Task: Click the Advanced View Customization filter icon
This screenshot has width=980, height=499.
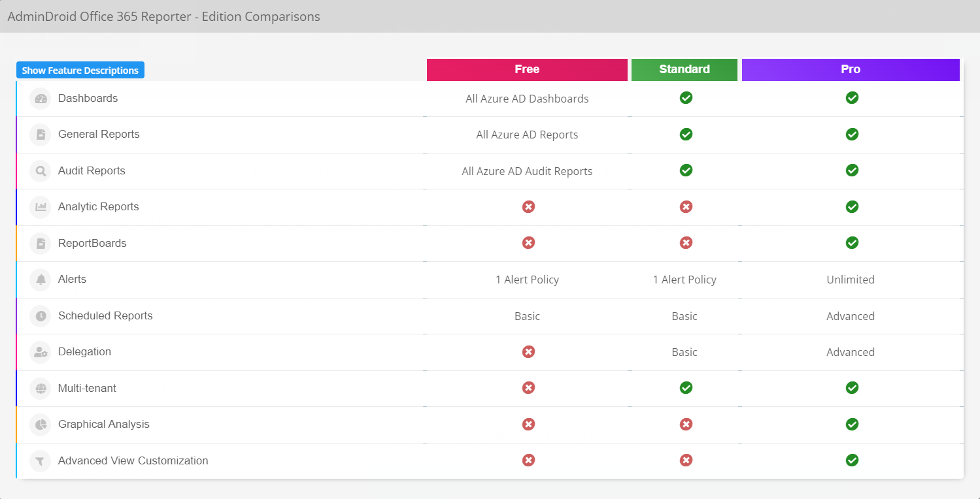Action: pos(41,461)
